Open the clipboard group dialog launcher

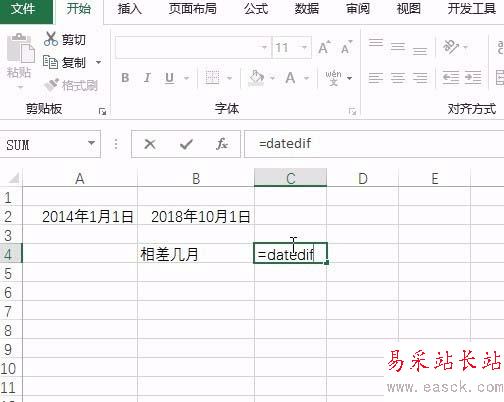point(102,112)
